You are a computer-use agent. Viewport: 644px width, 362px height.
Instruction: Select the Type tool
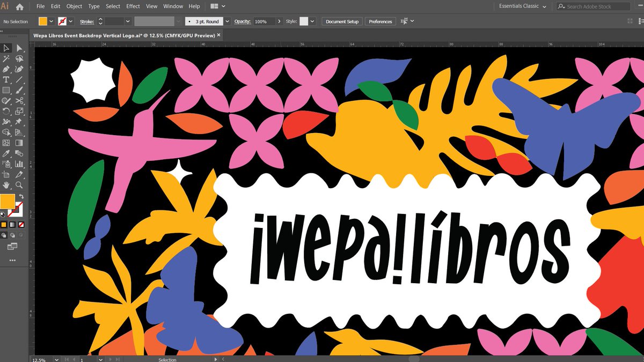pos(6,79)
